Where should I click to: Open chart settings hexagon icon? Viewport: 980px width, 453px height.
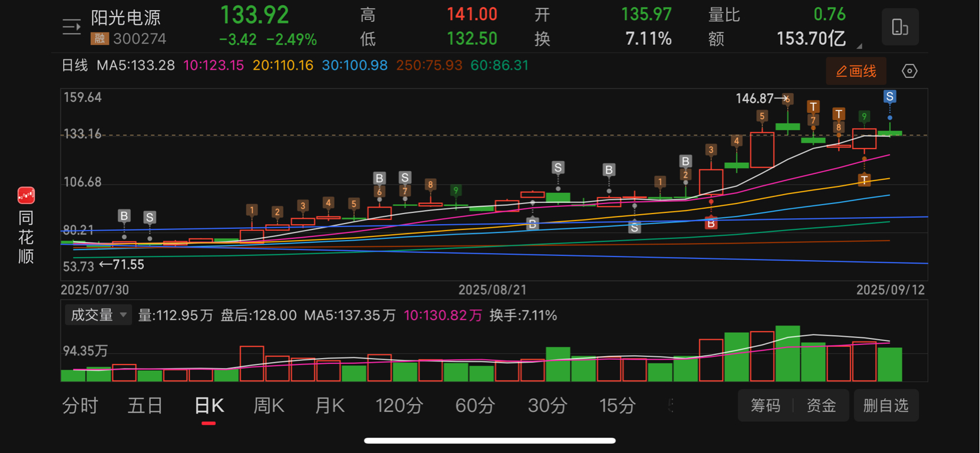click(x=909, y=71)
